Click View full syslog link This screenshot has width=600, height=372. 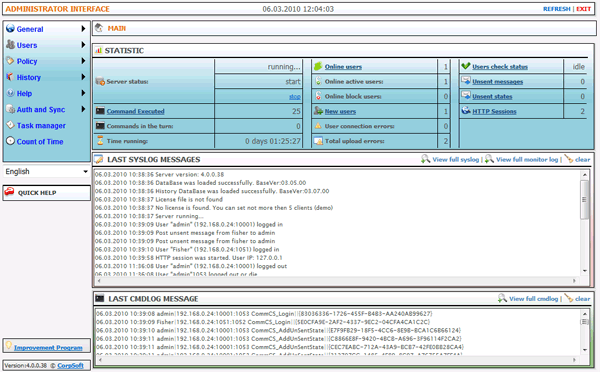tap(455, 159)
